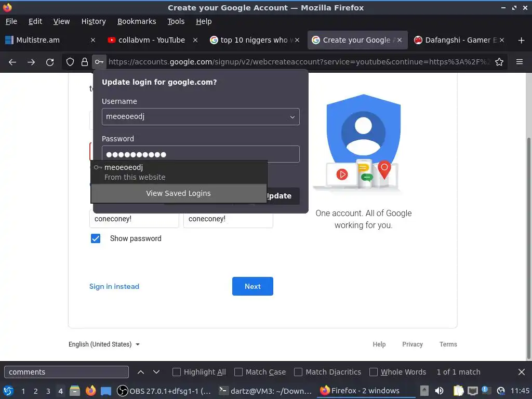Open the File menu
Image resolution: width=532 pixels, height=399 pixels.
pyautogui.click(x=11, y=21)
